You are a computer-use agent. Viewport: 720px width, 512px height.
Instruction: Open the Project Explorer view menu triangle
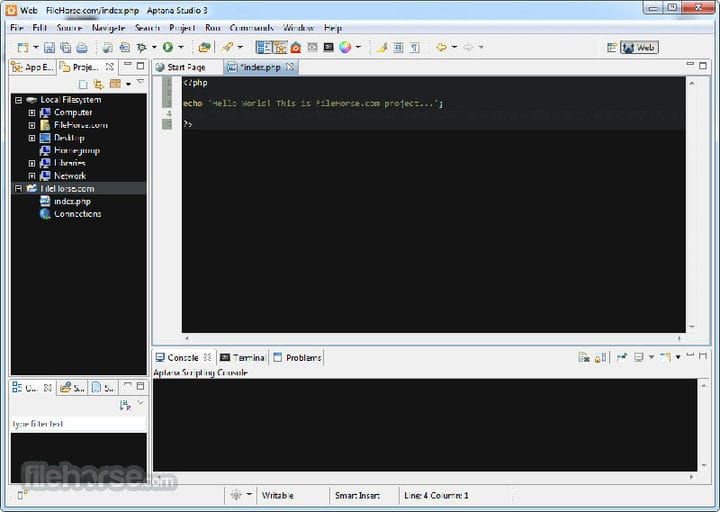tap(141, 82)
